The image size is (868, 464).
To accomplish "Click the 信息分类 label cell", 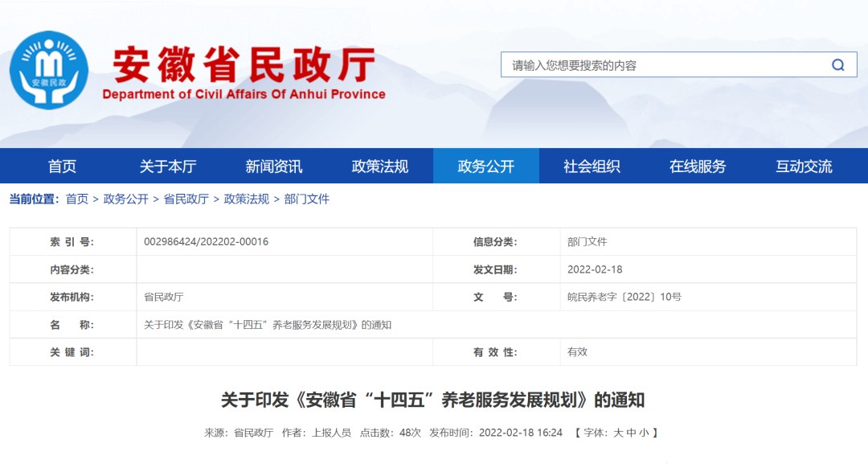I will coord(496,242).
